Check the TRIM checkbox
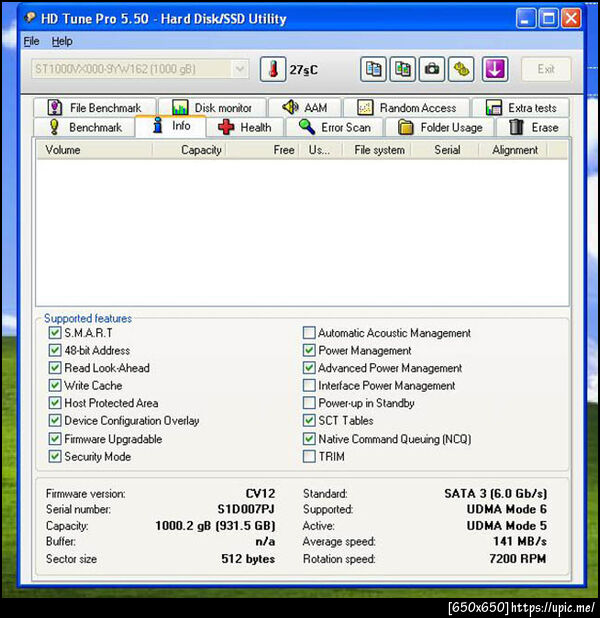Image resolution: width=600 pixels, height=618 pixels. pyautogui.click(x=309, y=456)
